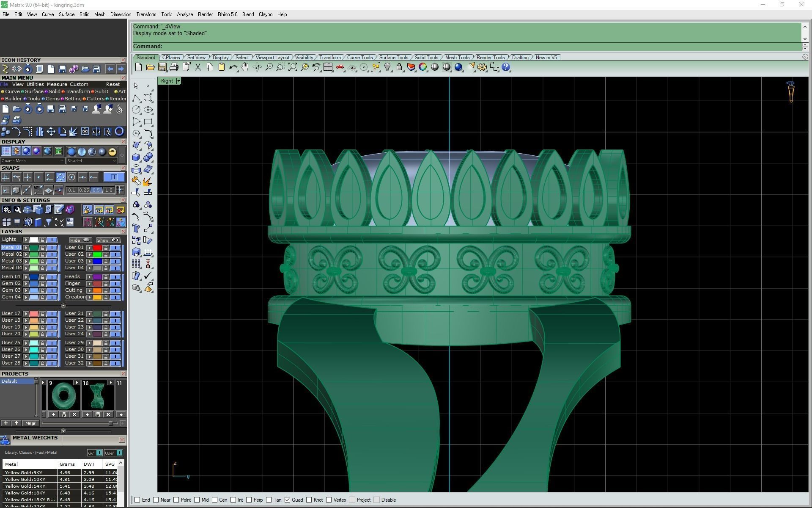Viewport: 812px width, 508px height.
Task: Enable the Point osnap checkbox
Action: click(x=176, y=500)
